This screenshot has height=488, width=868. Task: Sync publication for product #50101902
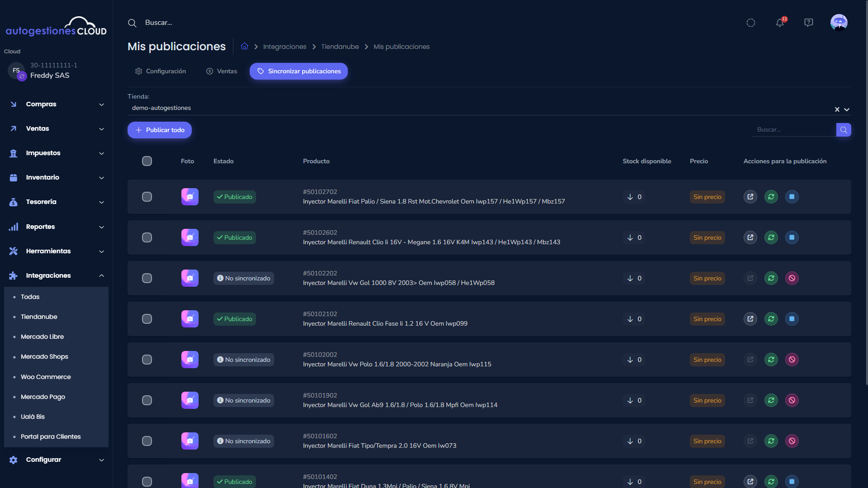click(x=771, y=400)
